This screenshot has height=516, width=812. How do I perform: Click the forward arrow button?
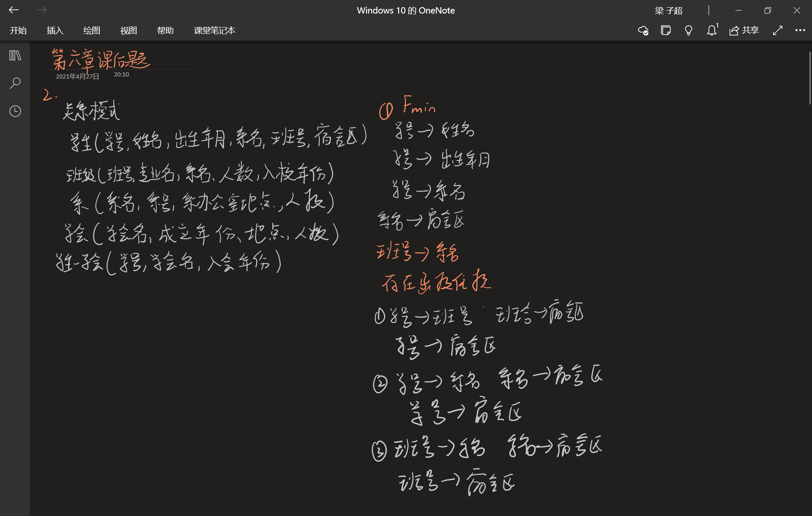pyautogui.click(x=41, y=10)
